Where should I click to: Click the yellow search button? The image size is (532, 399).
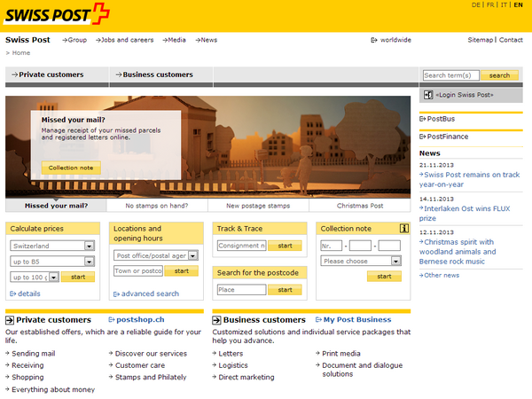499,75
